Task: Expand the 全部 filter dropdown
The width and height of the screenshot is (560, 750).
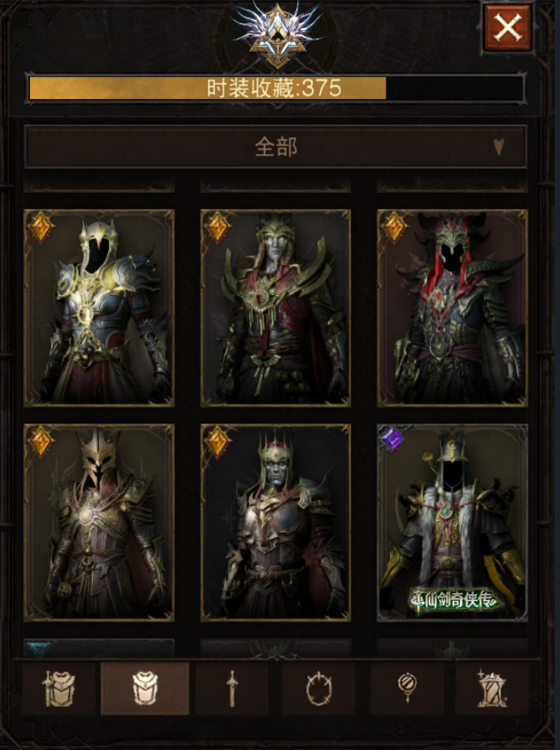Action: [x=276, y=147]
